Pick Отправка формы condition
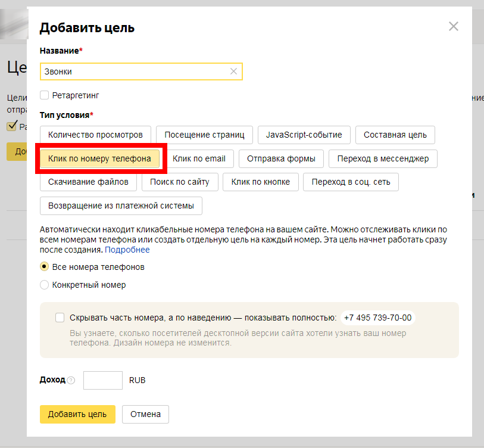Screen dimensions: 484x448 (281, 158)
